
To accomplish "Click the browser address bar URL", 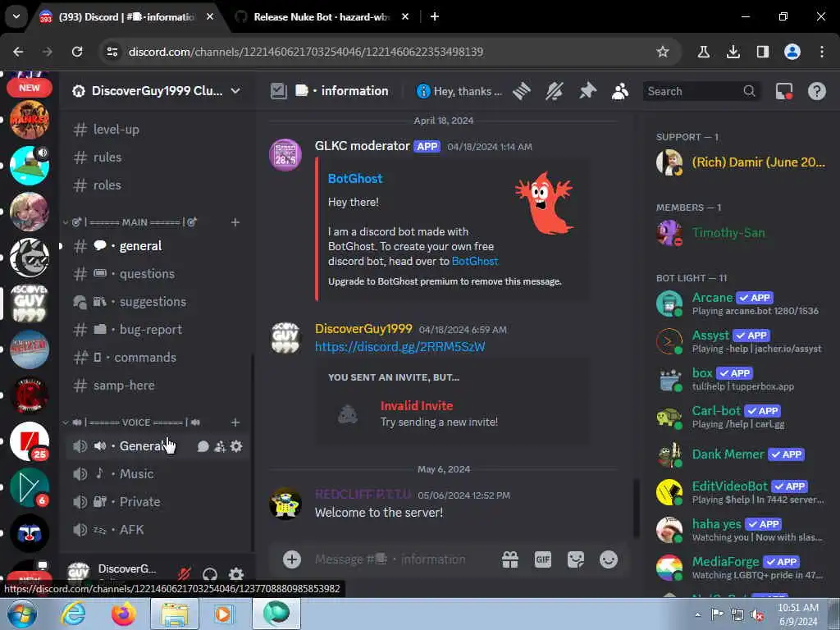I will pyautogui.click(x=306, y=52).
